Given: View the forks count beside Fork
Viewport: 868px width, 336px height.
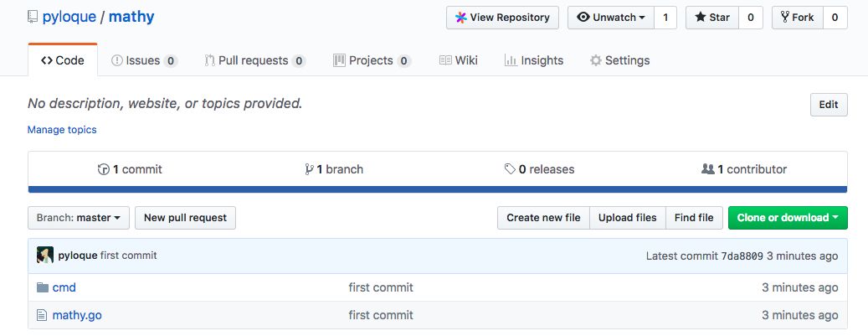Looking at the screenshot, I should [835, 18].
